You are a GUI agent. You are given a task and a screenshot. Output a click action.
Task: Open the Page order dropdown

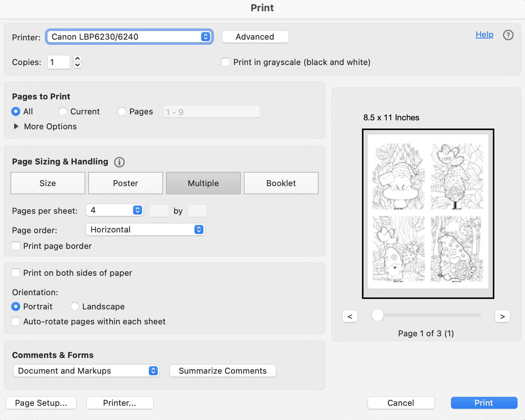(145, 229)
